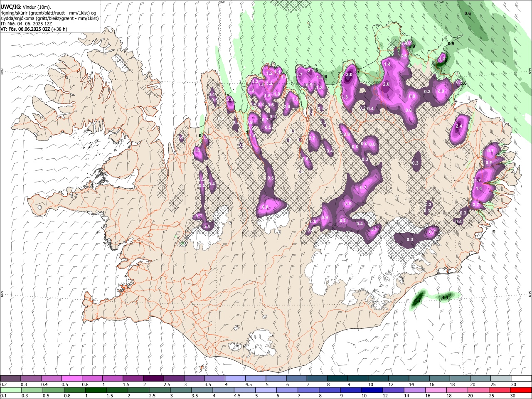Pick the darkest purple swatch labeled 2 in the top row

(x=153, y=378)
